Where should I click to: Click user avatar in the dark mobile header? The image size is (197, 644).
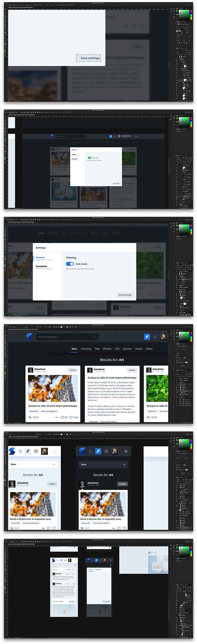(115, 451)
